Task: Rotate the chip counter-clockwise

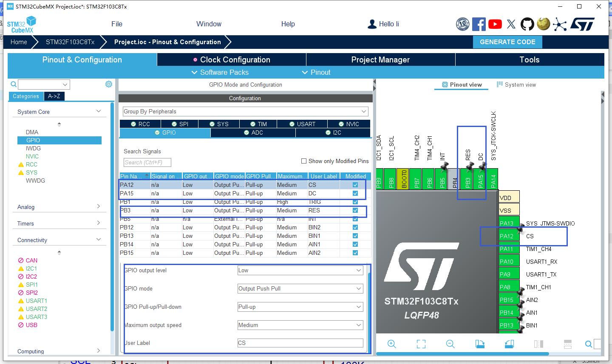Action: (509, 344)
